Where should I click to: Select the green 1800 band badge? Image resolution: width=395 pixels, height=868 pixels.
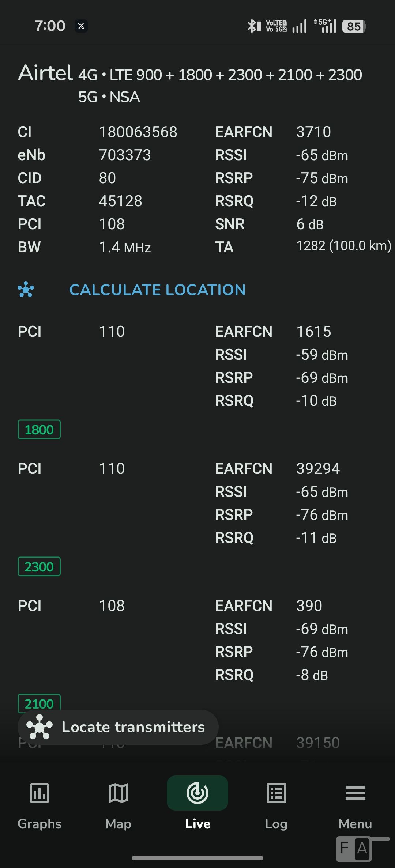(39, 430)
